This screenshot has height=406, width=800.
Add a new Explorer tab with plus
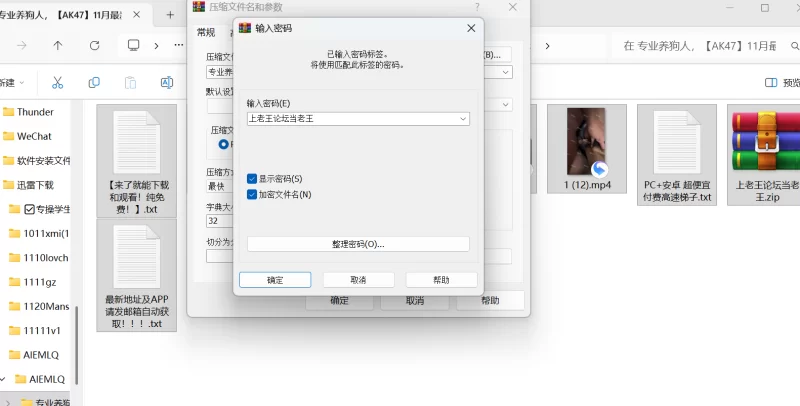(x=170, y=15)
